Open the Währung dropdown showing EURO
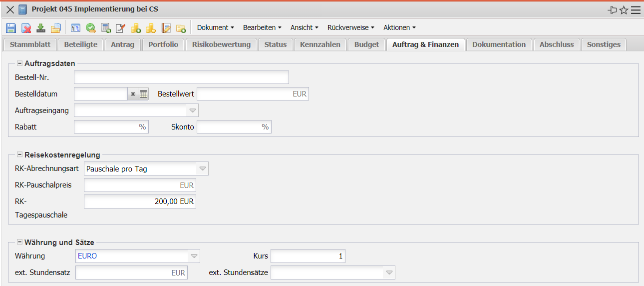Image resolution: width=644 pixels, height=286 pixels. click(193, 256)
